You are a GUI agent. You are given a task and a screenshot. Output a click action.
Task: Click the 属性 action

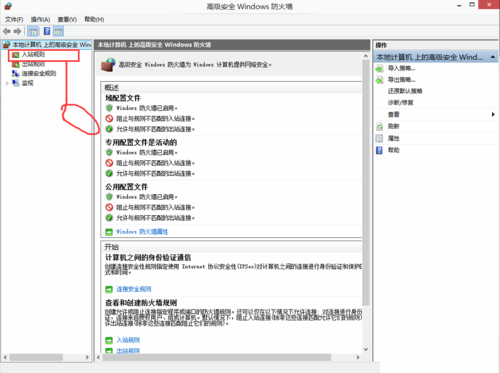[394, 138]
